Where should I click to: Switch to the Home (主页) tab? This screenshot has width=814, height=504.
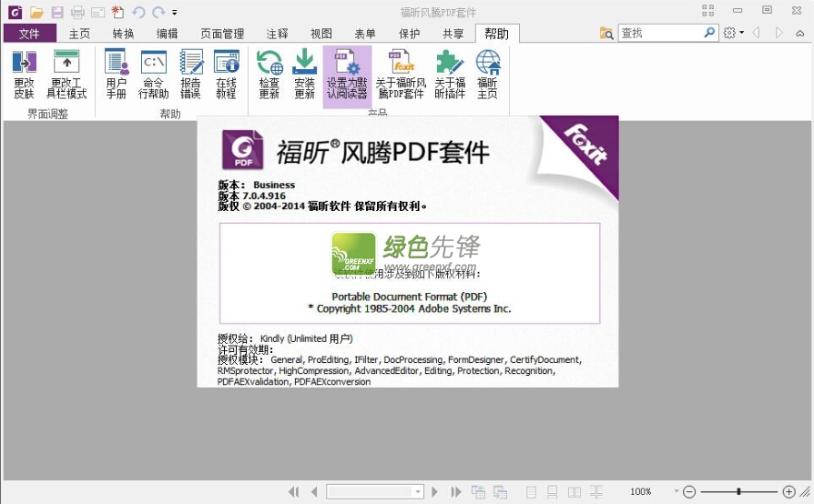[79, 34]
